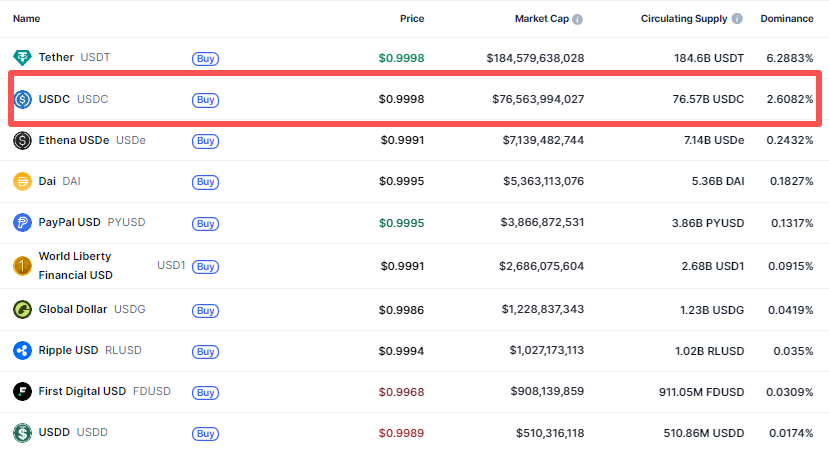Sort by the Dominance column header
This screenshot has height=453, width=829.
pos(786,19)
